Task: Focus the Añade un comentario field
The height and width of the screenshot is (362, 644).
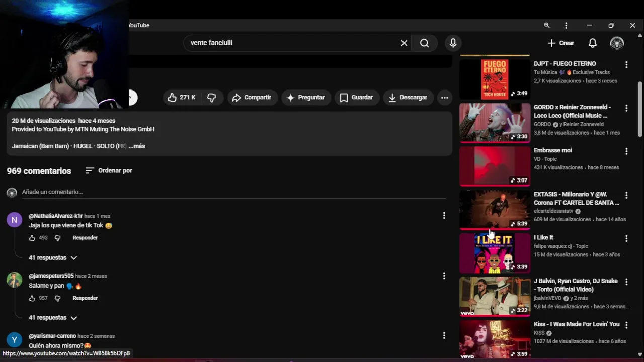Action: tap(233, 192)
